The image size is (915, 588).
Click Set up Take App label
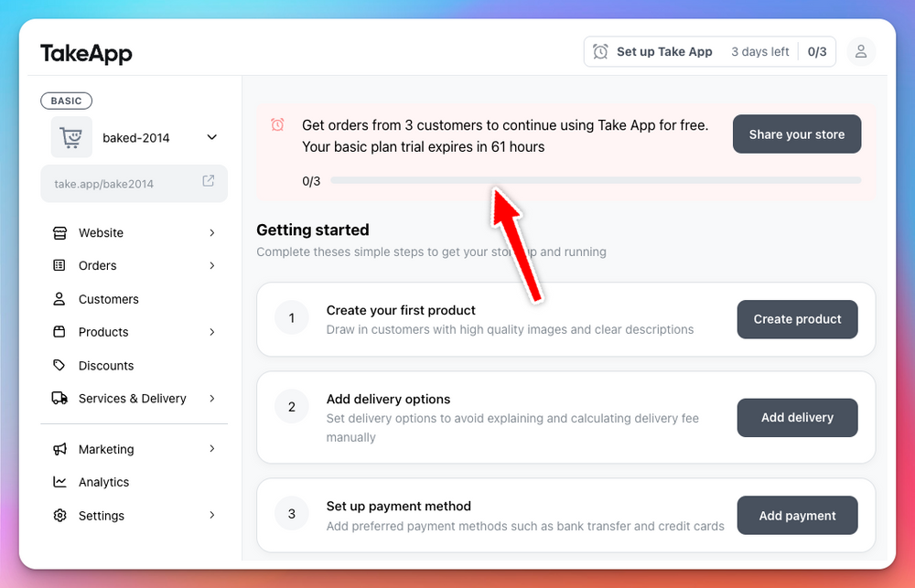tap(664, 52)
